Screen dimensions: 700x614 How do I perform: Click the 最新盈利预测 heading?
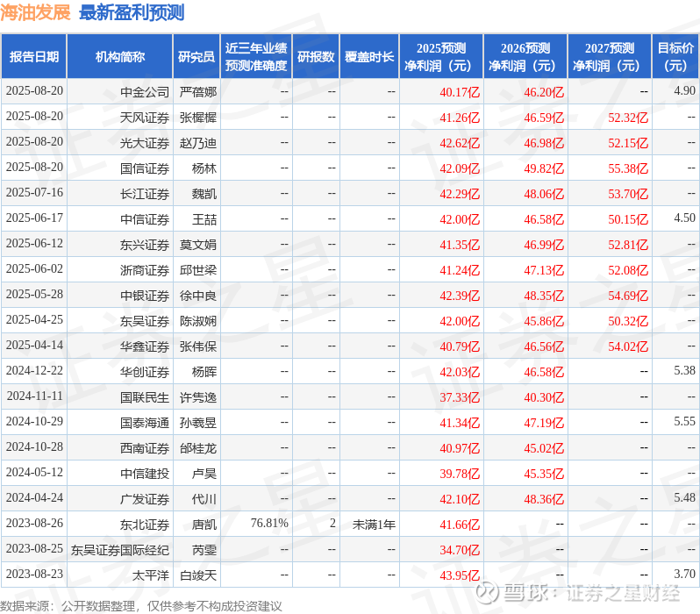[132, 12]
